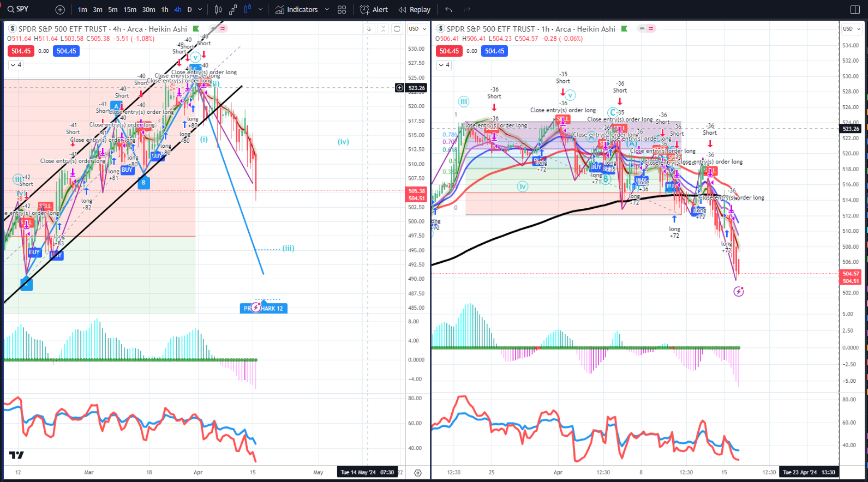
Task: Click the SPDR logo on the 4h chart title
Action: pos(13,29)
